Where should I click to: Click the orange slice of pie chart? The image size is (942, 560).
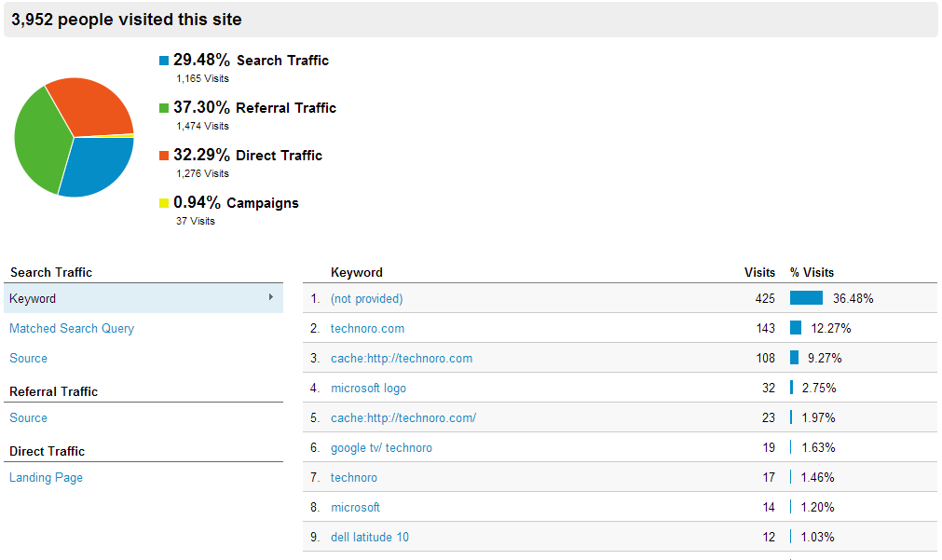(x=91, y=104)
